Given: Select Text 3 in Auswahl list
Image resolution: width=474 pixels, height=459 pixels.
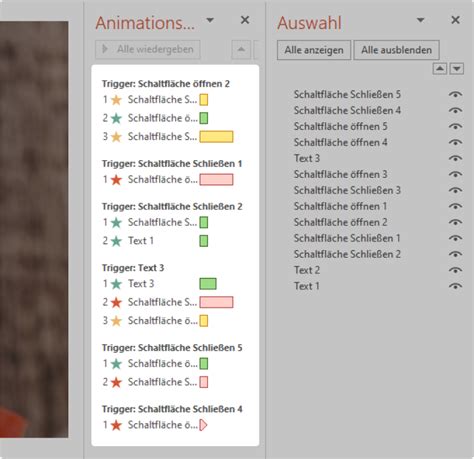Looking at the screenshot, I should tap(307, 158).
